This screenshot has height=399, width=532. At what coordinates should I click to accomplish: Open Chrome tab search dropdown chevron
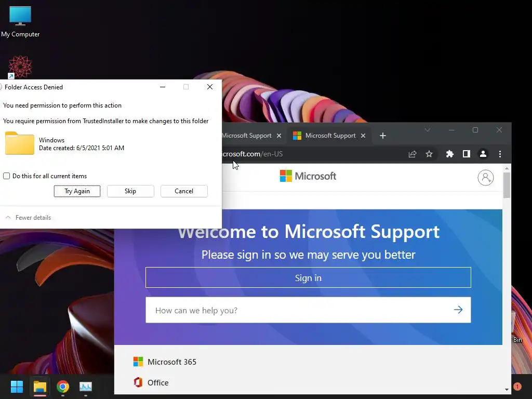(428, 130)
